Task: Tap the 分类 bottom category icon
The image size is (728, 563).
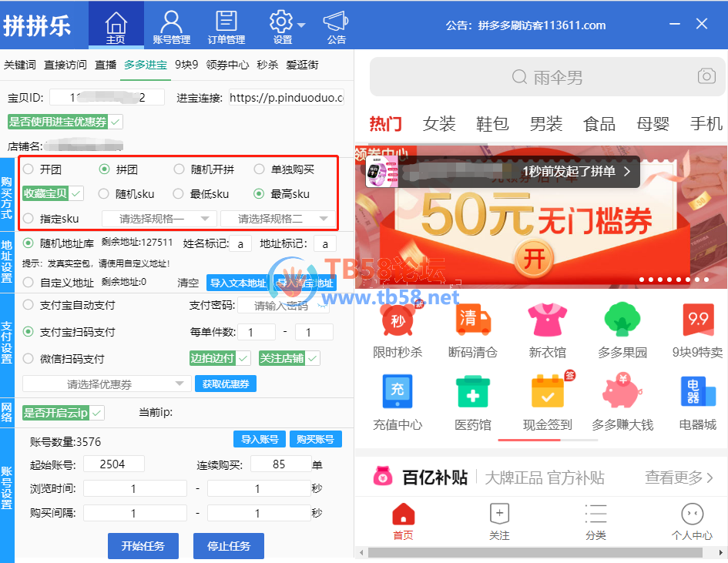Action: 595,514
